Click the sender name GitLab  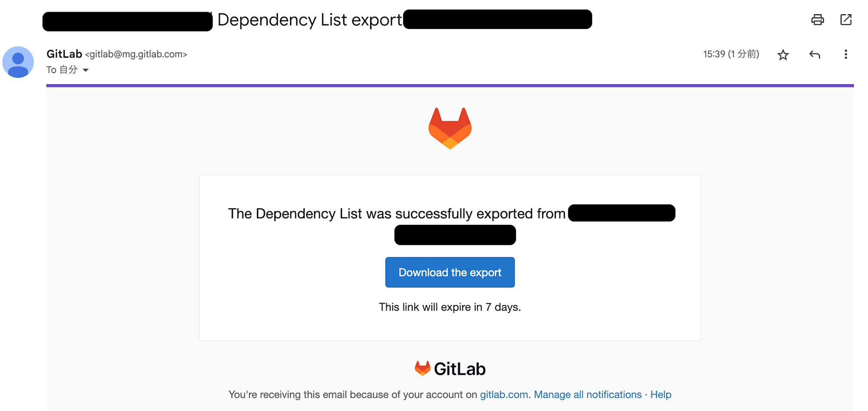64,54
